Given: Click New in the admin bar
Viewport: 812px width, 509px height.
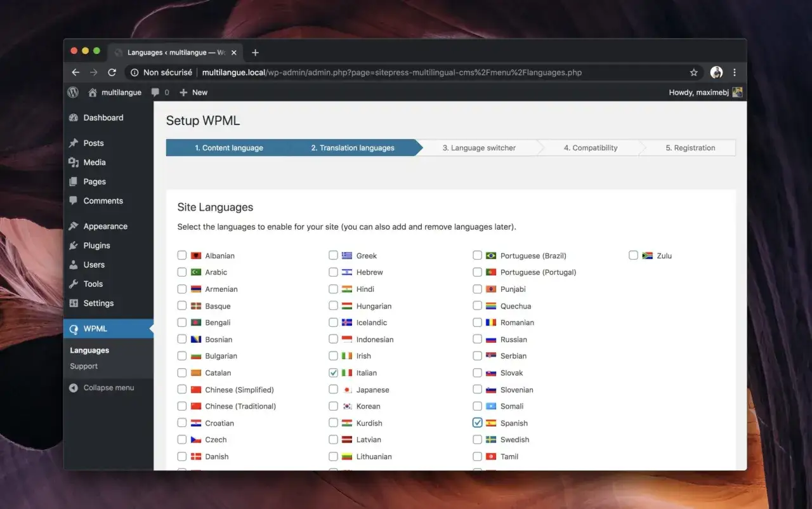Looking at the screenshot, I should click(x=193, y=92).
